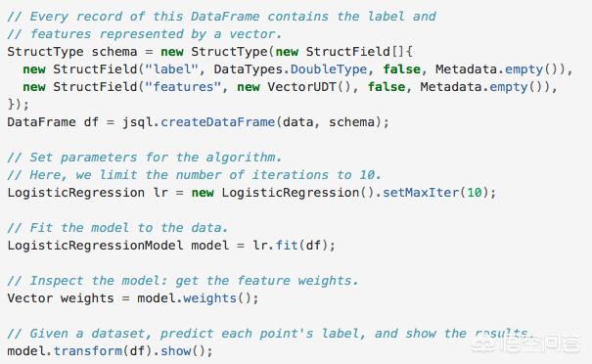Click the "features" string literal

coord(183,87)
